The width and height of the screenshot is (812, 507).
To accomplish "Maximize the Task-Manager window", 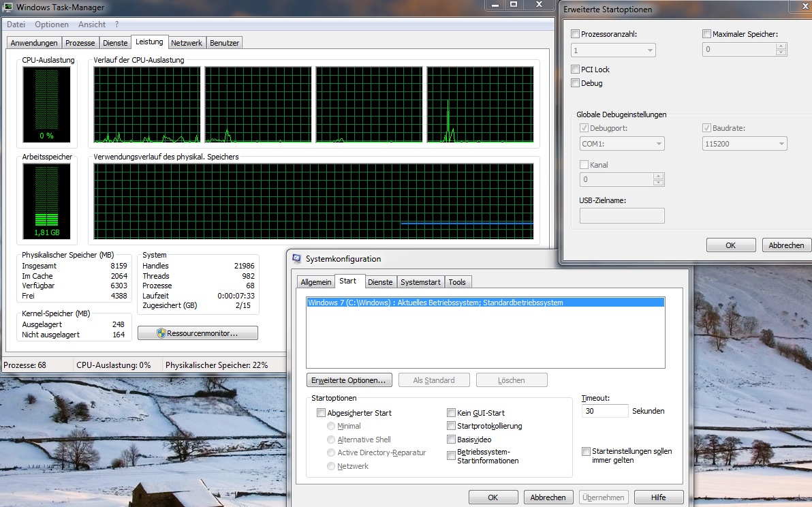I will pos(514,5).
